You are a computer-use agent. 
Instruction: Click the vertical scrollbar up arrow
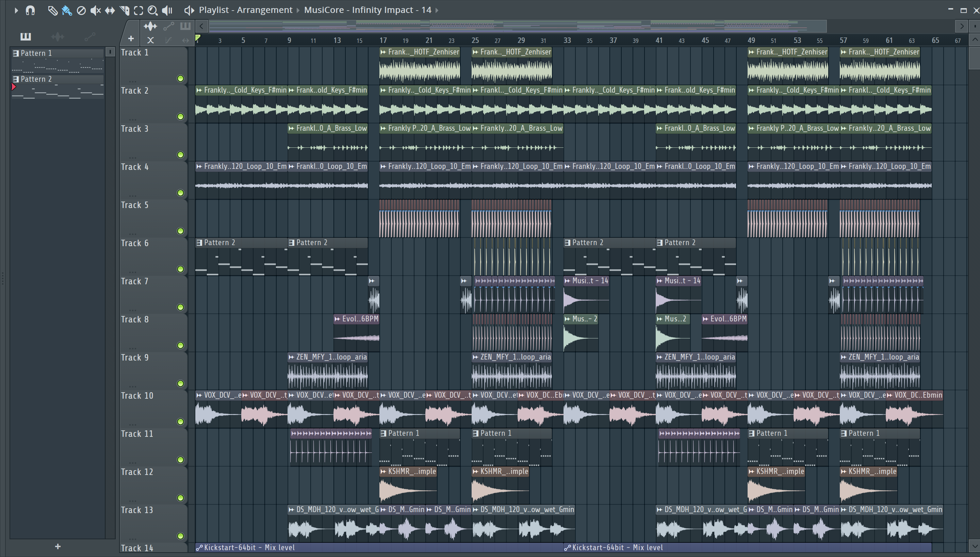point(975,40)
